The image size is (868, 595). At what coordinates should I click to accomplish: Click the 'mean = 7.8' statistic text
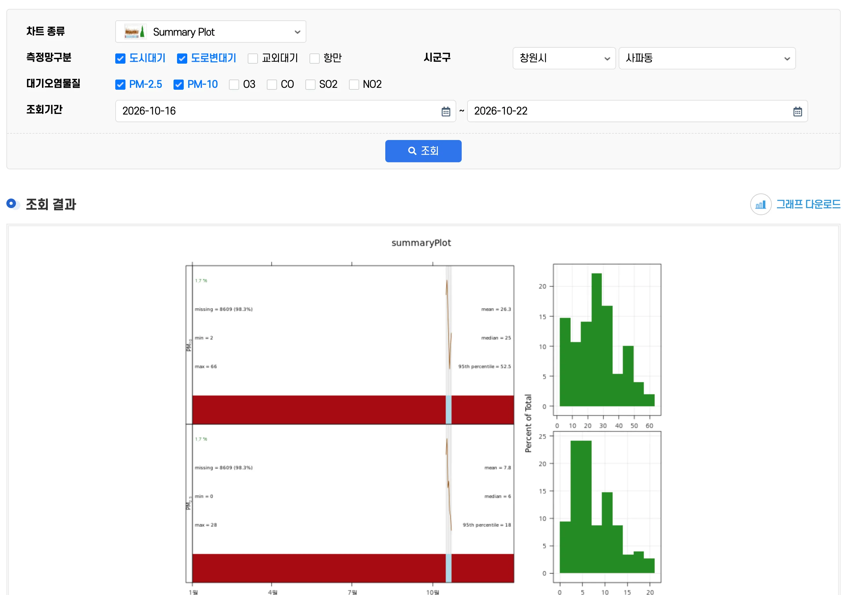tap(497, 468)
